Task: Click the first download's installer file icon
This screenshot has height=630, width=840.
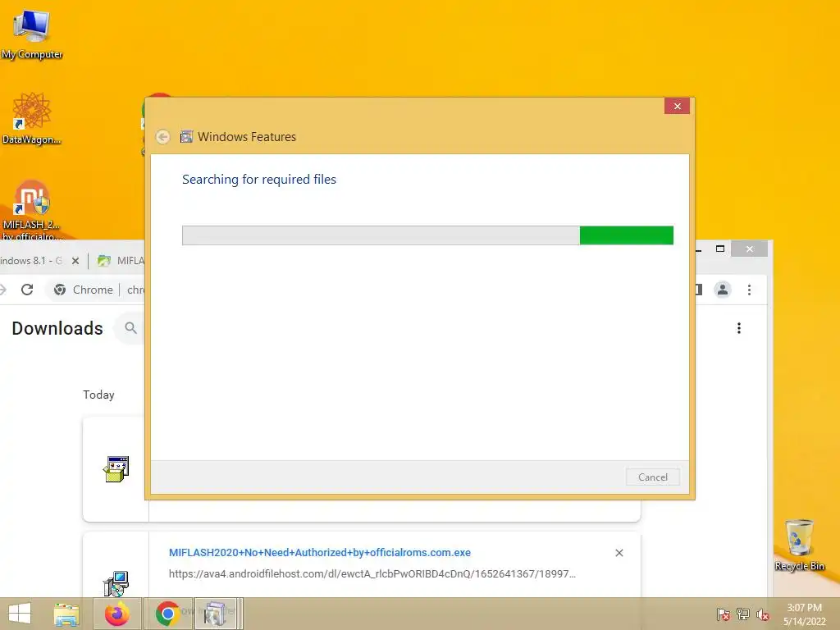Action: 116,469
